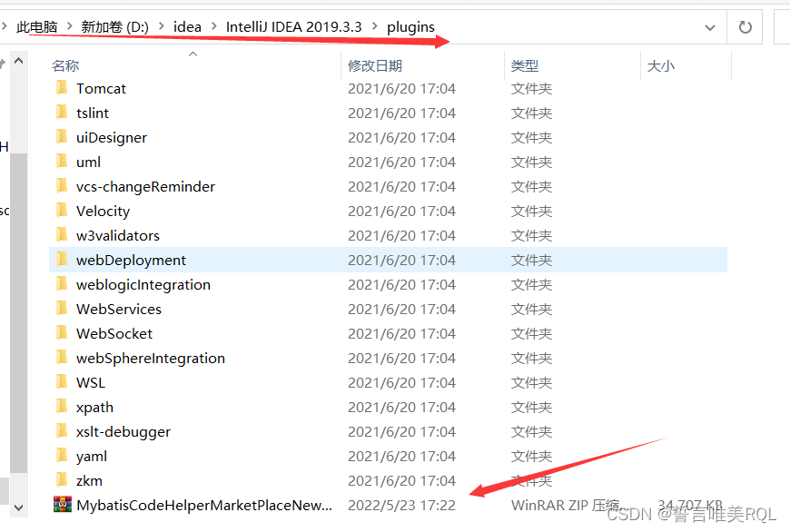Viewport: 790px width, 532px height.
Task: Select the uiDesigner folder name
Action: click(112, 137)
